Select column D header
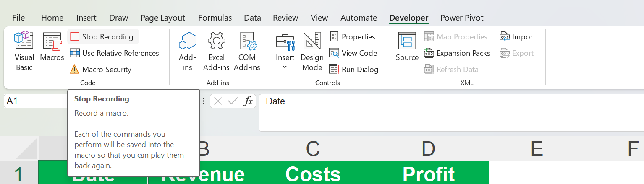Viewport: 644px width, 184px height. 429,148
